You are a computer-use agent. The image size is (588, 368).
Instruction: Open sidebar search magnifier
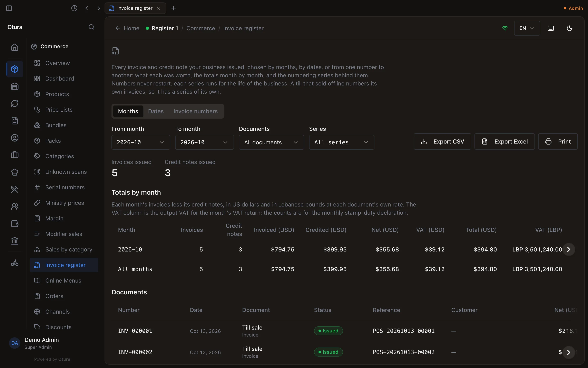tap(91, 27)
